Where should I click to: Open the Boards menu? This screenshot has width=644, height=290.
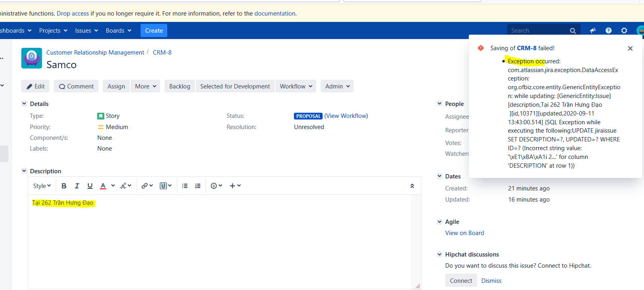(x=118, y=31)
